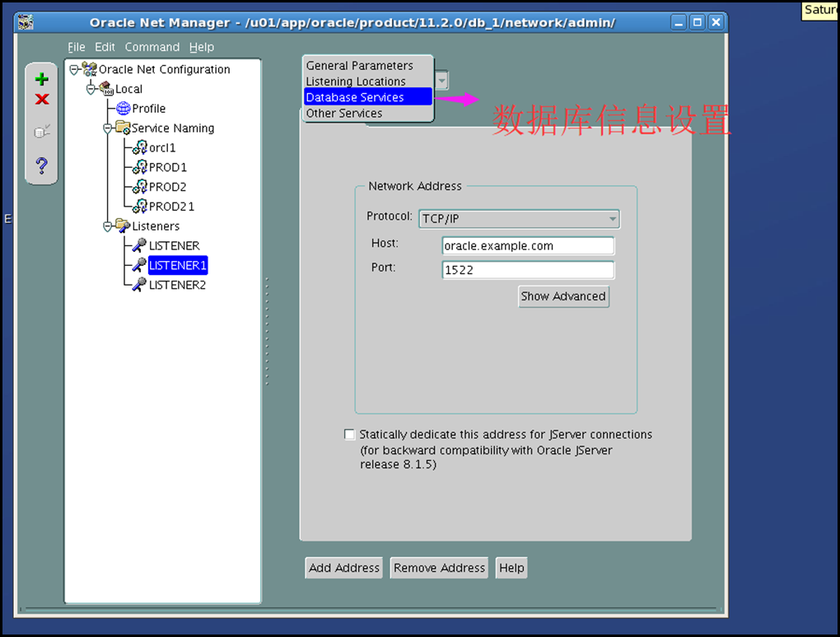Click the orcl1 service icon

[140, 147]
